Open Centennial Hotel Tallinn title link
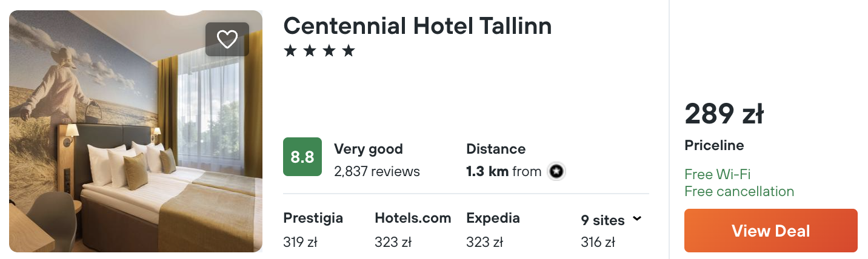Viewport: 868px width, 259px height. [x=418, y=25]
